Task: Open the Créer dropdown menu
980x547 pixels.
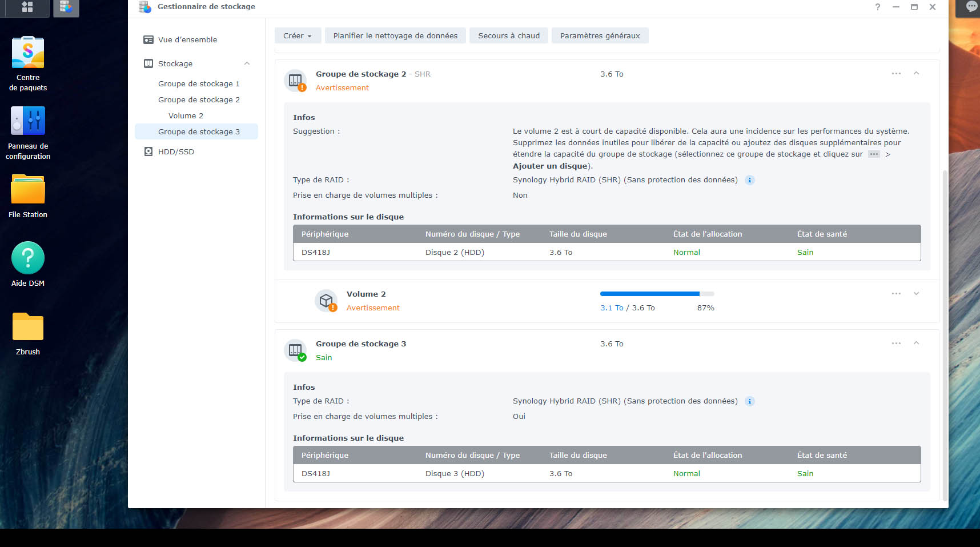Action: point(298,35)
